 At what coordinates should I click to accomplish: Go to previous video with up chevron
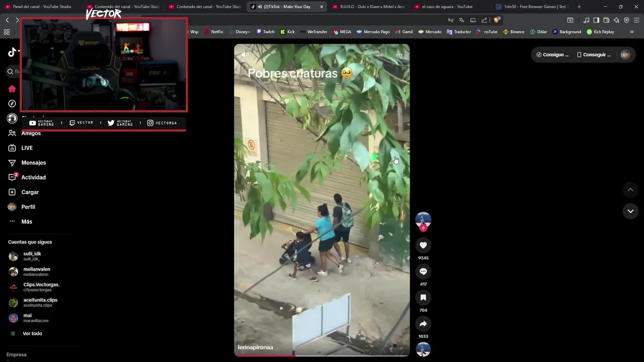(x=630, y=190)
